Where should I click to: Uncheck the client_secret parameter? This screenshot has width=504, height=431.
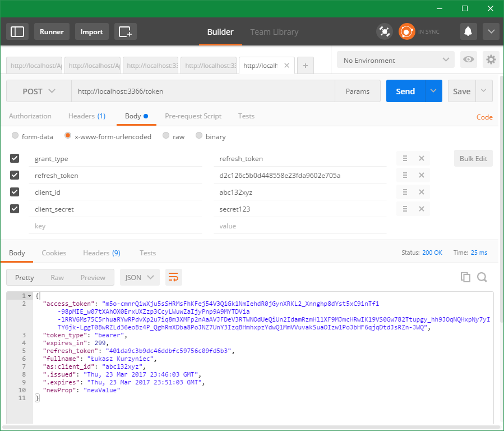point(15,209)
